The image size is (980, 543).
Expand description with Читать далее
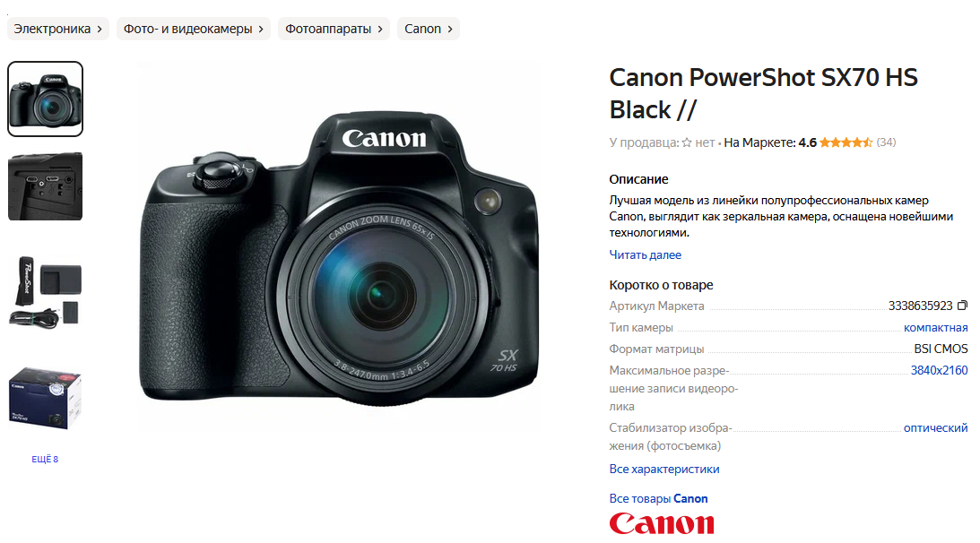[645, 255]
